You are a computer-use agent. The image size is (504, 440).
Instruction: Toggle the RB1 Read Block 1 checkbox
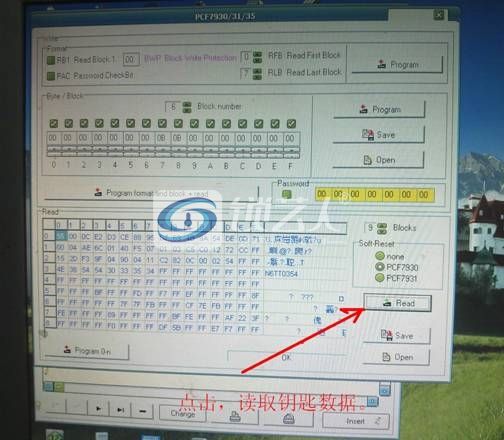[51, 60]
